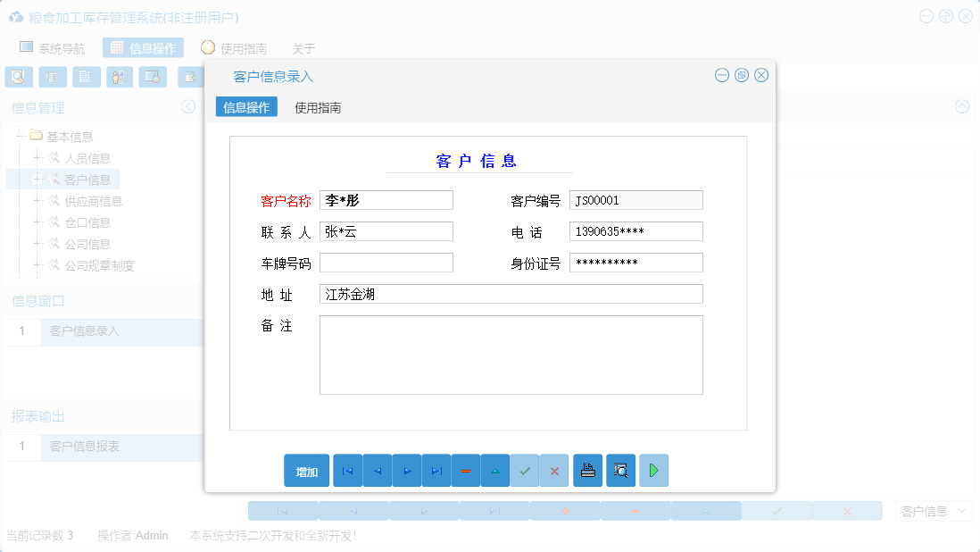
Task: Open print preview via the magnifier-document icon
Action: pos(620,471)
